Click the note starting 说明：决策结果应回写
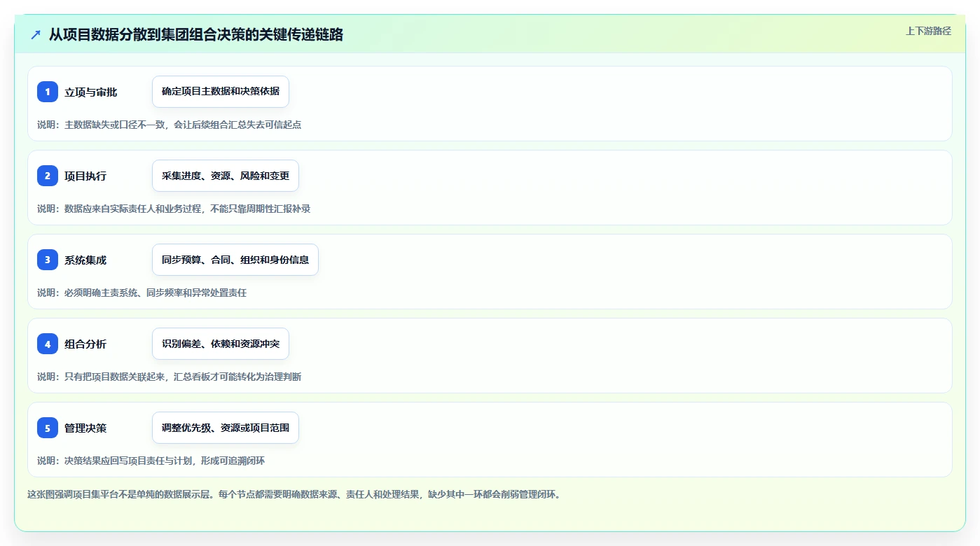This screenshot has height=546, width=980. coord(151,461)
